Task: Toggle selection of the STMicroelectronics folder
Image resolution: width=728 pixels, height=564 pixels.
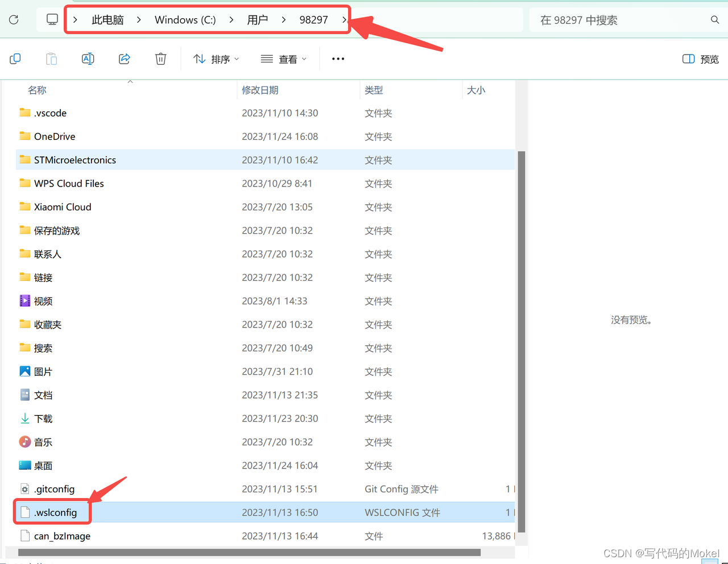Action: 74,160
